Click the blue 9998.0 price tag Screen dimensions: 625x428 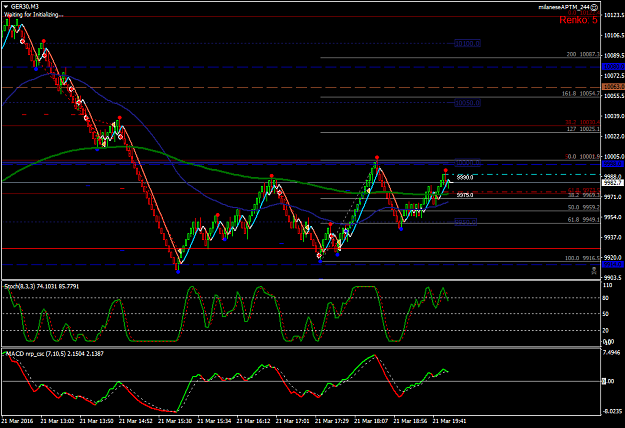click(x=613, y=164)
